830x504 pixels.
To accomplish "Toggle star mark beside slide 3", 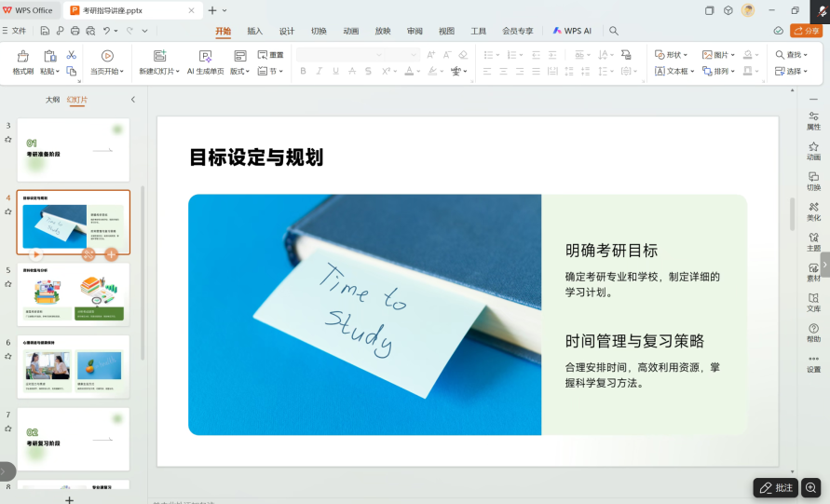I will (x=8, y=140).
